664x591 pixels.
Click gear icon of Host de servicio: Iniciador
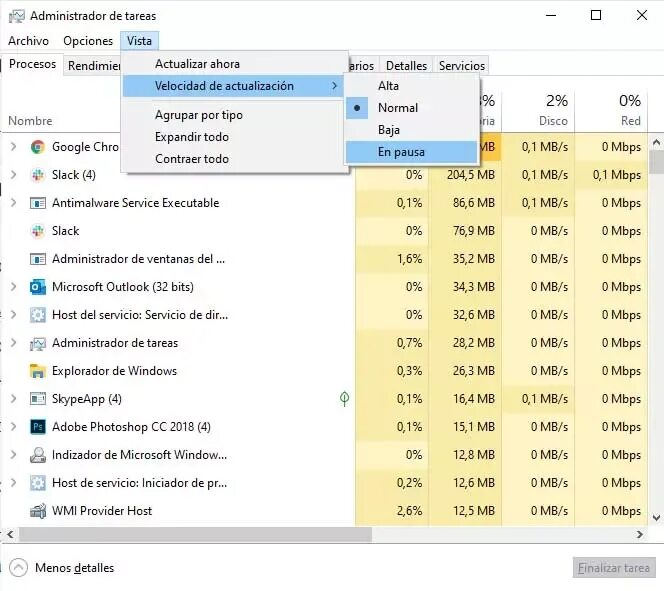tap(38, 483)
